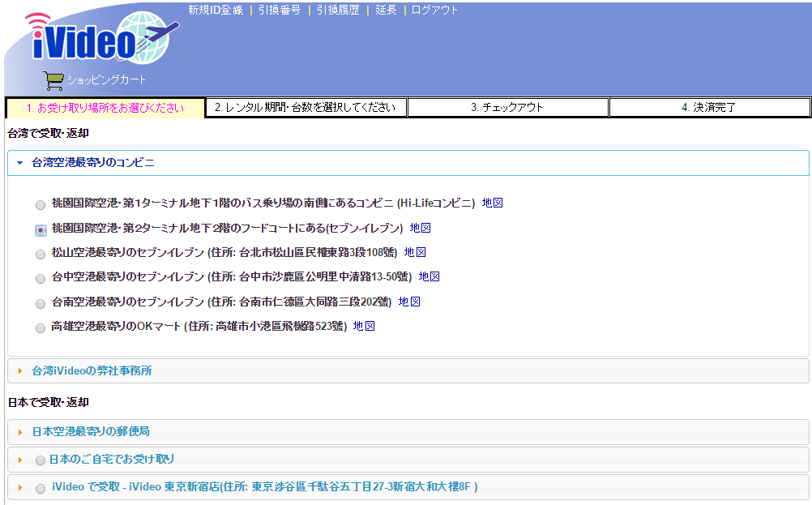Expand the 日本のご自宅でお受け取り arrow
Viewport: 812px width, 505px height.
(20, 460)
